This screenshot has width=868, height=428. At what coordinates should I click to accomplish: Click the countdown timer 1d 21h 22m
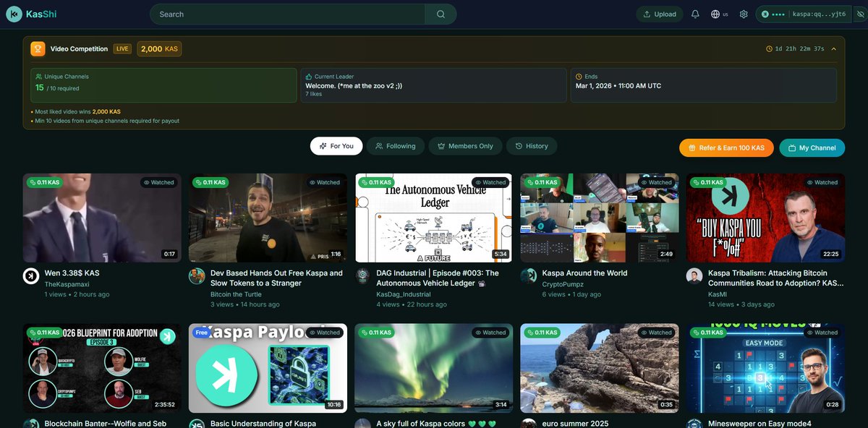pos(795,49)
